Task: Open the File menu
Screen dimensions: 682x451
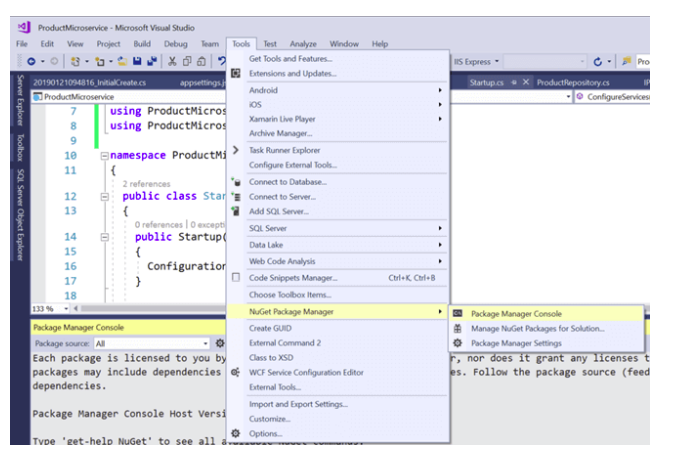Action: (22, 43)
